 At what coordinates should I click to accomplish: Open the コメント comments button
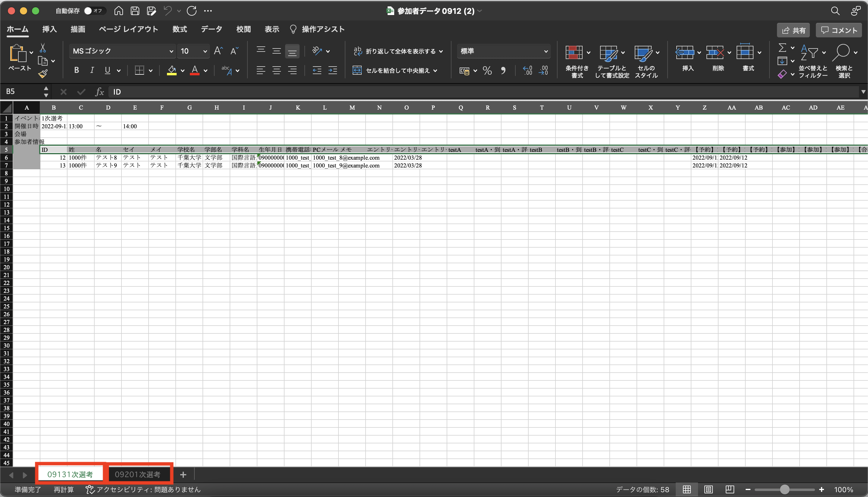[839, 30]
